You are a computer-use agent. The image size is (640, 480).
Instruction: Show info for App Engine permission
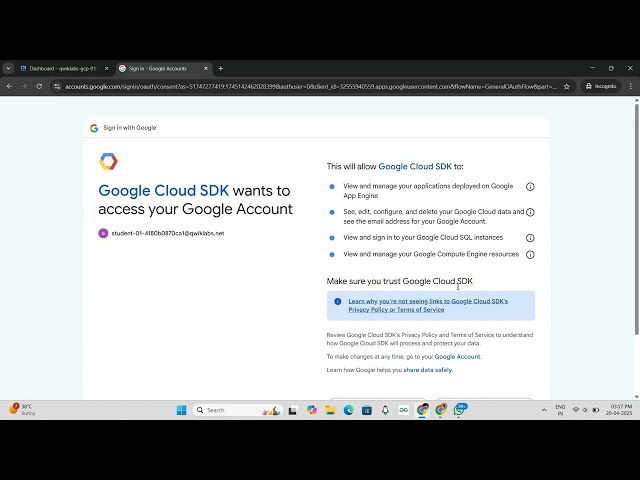click(x=530, y=187)
